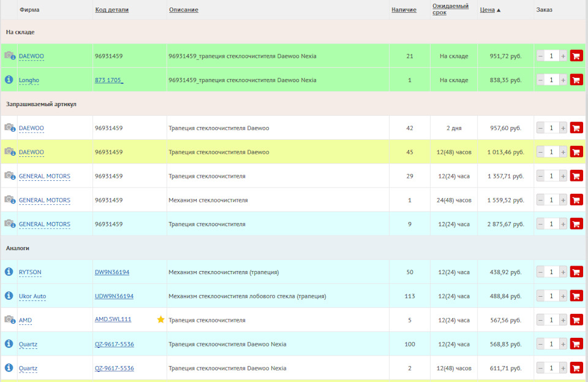The height and width of the screenshot is (382, 588).
Task: Click description Механизм стеклоочистителя лобового стекла (трапеция)
Action: 247,296
